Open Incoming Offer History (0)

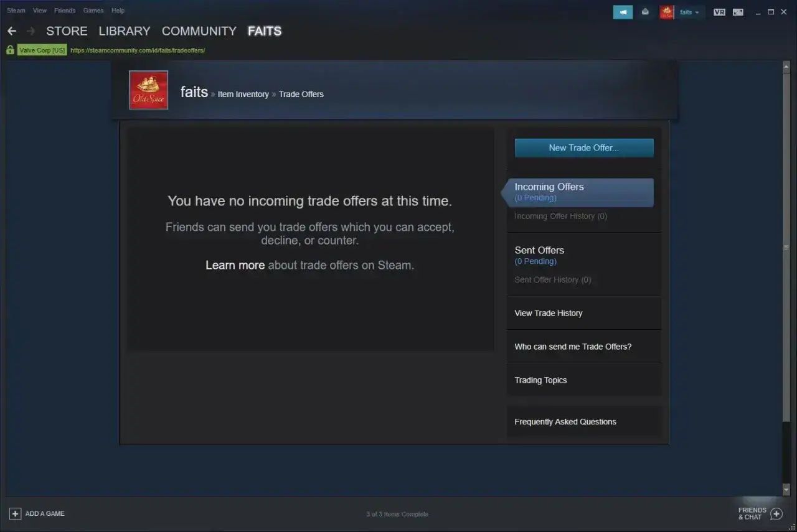tap(561, 217)
